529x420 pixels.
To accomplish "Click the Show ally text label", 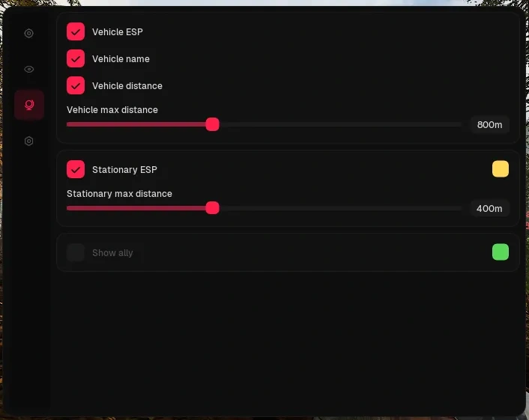I will click(112, 253).
